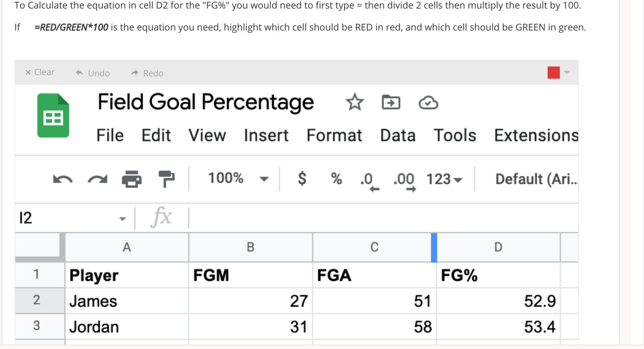644x349 pixels.
Task: Click cell B2 containing 27
Action: coord(251,301)
